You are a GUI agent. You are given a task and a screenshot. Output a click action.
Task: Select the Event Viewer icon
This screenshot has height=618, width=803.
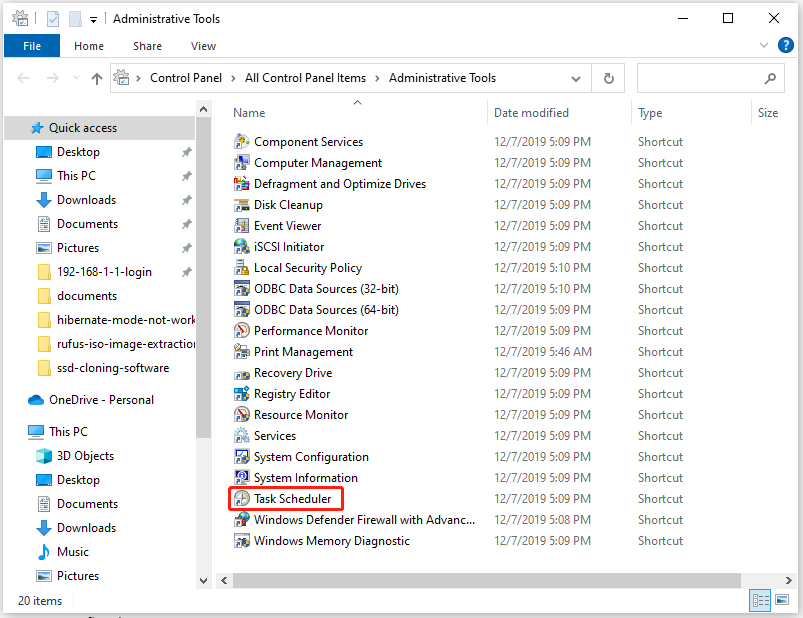pos(241,226)
